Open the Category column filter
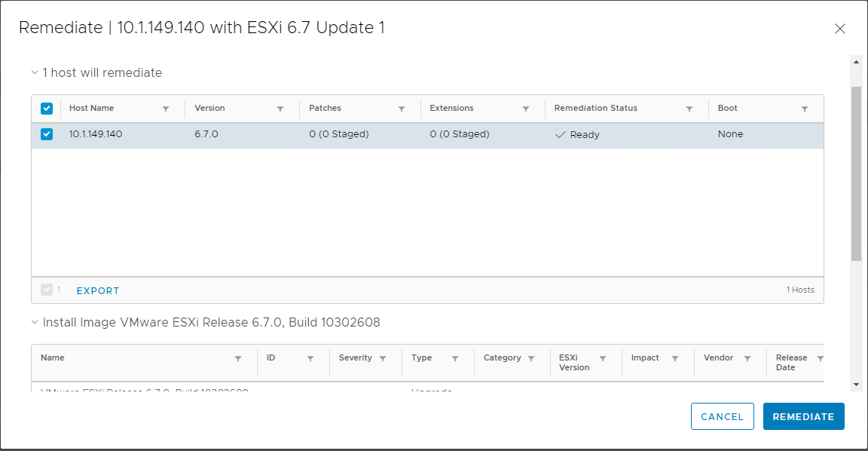 point(531,358)
